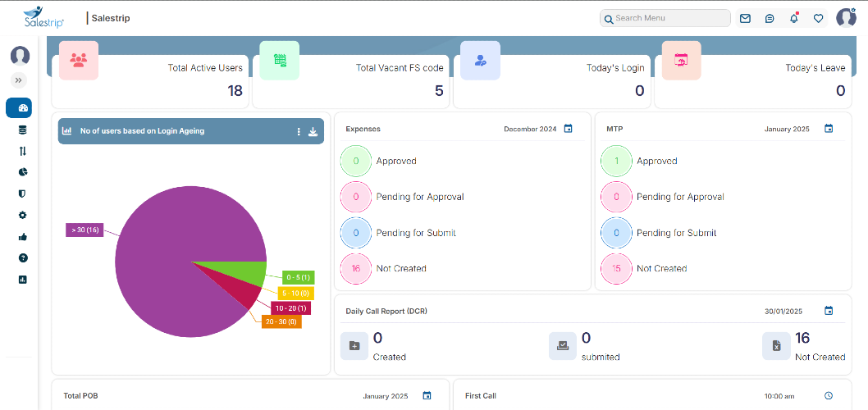This screenshot has width=868, height=410.
Task: Select the dashboard icon in sidebar
Action: point(19,108)
